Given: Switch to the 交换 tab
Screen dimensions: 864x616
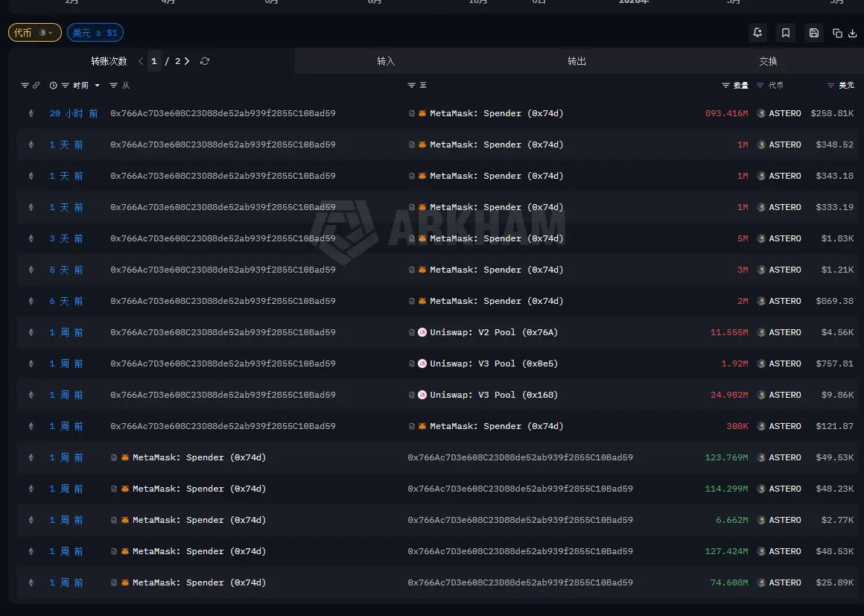Looking at the screenshot, I should coord(768,61).
